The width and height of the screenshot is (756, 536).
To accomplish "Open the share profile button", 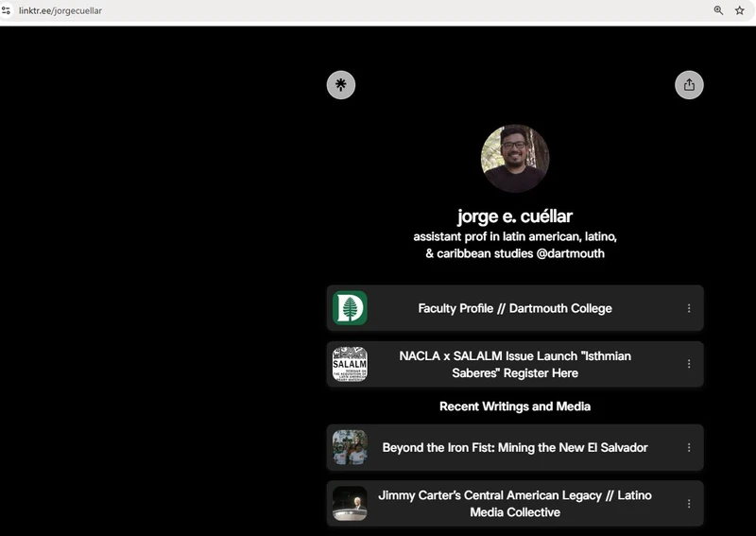I will [x=689, y=85].
